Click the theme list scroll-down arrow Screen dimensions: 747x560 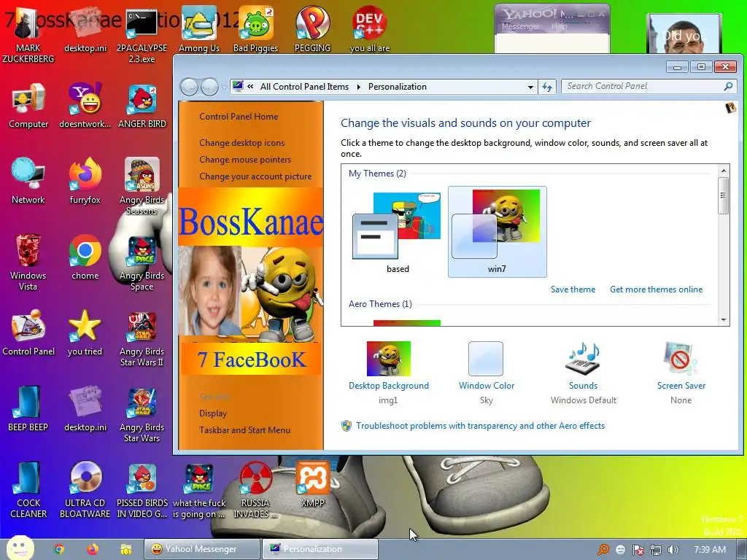pyautogui.click(x=724, y=320)
